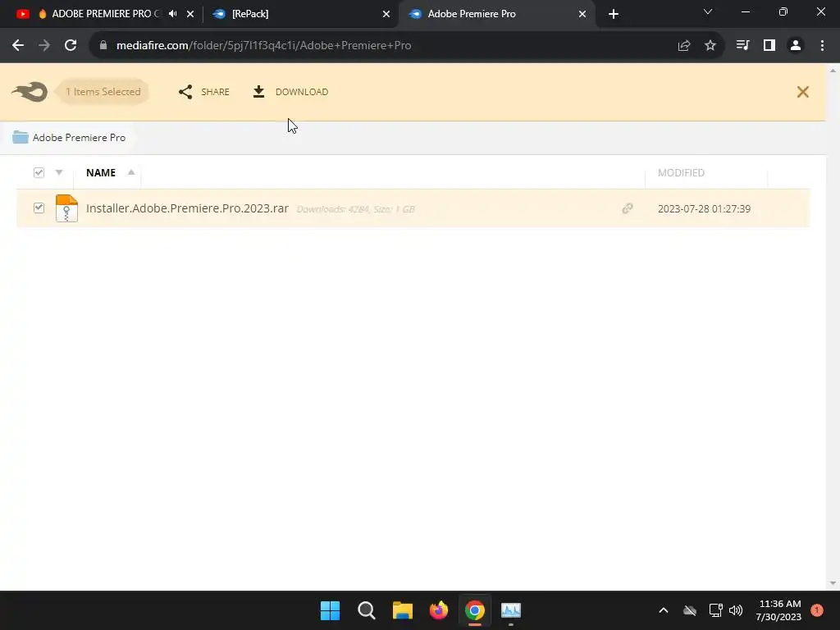The height and width of the screenshot is (630, 840).
Task: Open Windows taskbar search
Action: (367, 610)
